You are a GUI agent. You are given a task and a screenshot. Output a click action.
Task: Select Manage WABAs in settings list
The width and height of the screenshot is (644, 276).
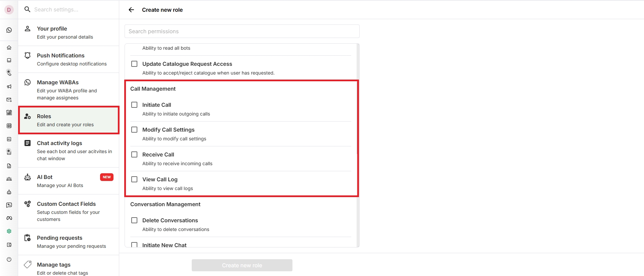(x=68, y=90)
